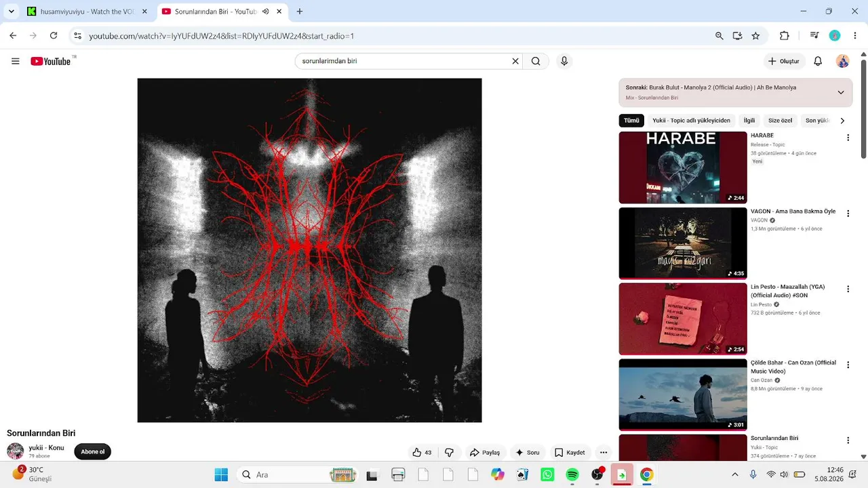The image size is (868, 488).
Task: Open the Windows Start menu
Action: 221,474
